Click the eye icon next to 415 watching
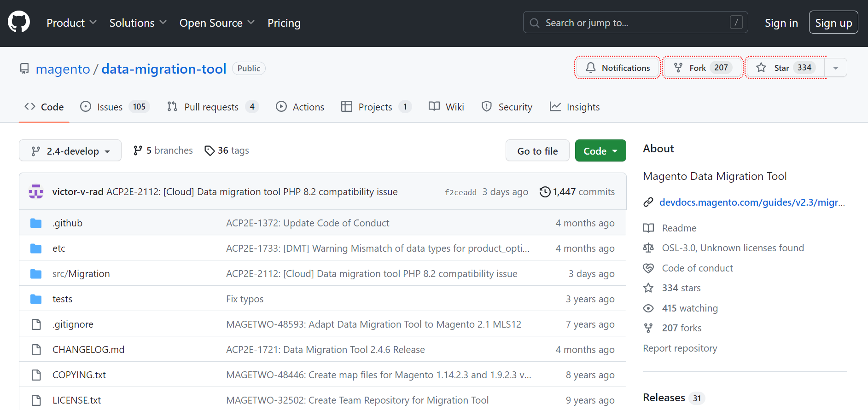 pos(648,308)
